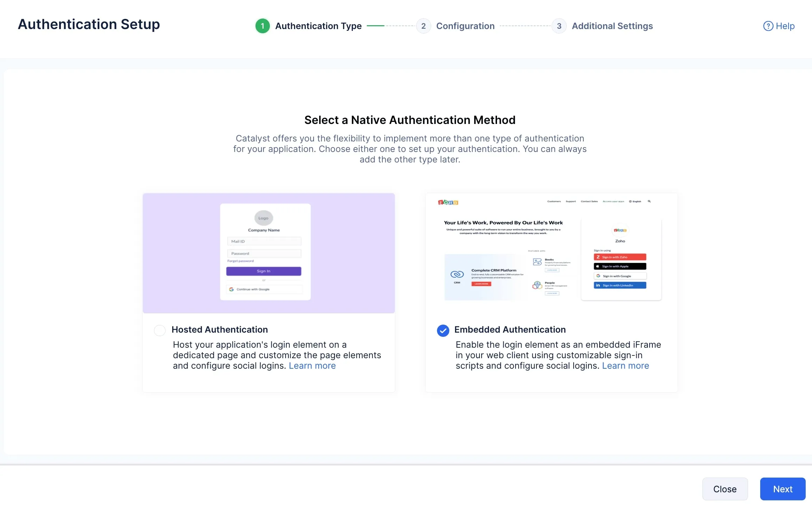The width and height of the screenshot is (812, 507).
Task: Click the Embedded Authentication preview thumbnail
Action: 551,253
